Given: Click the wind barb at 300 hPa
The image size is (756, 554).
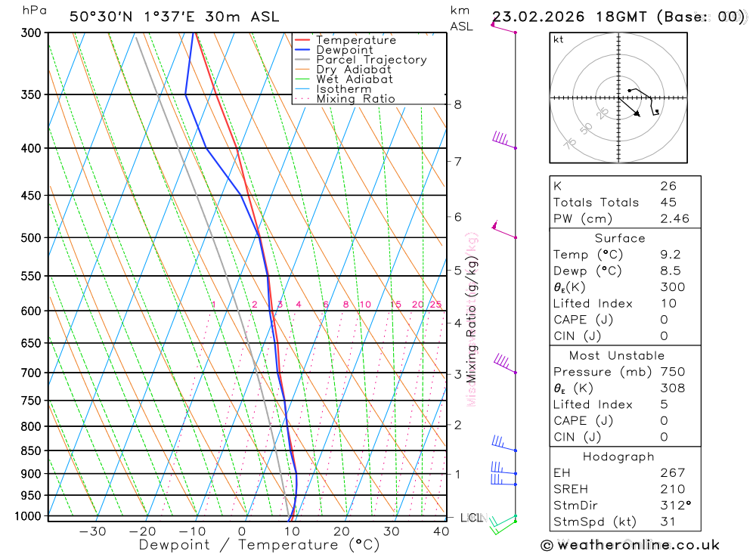Looking at the screenshot, I should 503,28.
